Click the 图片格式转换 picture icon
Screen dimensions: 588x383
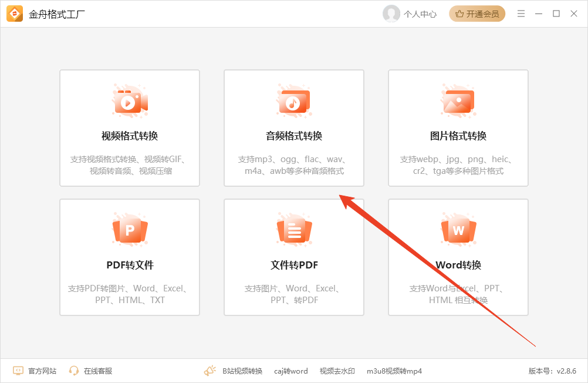[x=458, y=102]
